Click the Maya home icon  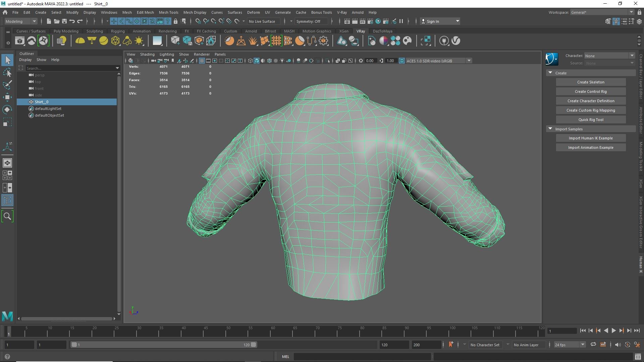pos(5,12)
